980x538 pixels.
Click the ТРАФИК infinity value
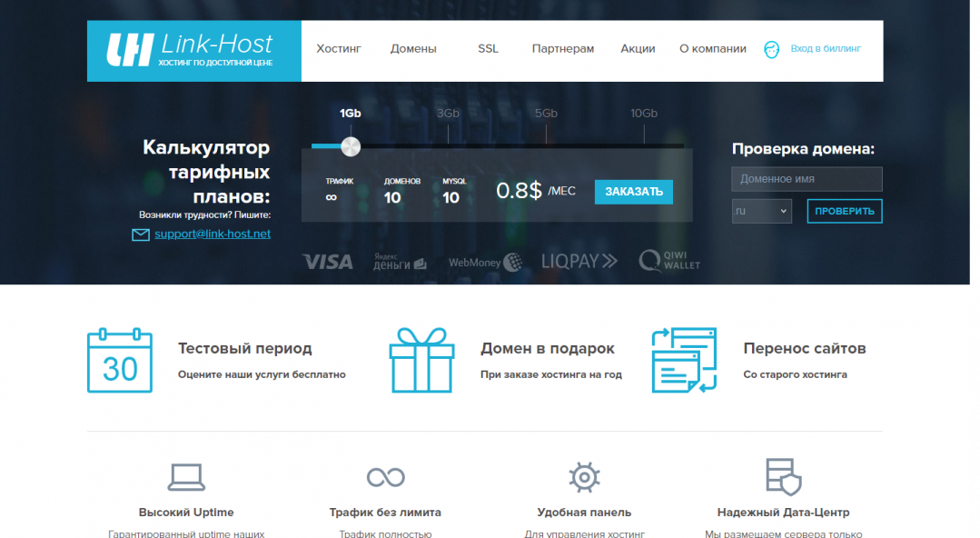pyautogui.click(x=332, y=198)
